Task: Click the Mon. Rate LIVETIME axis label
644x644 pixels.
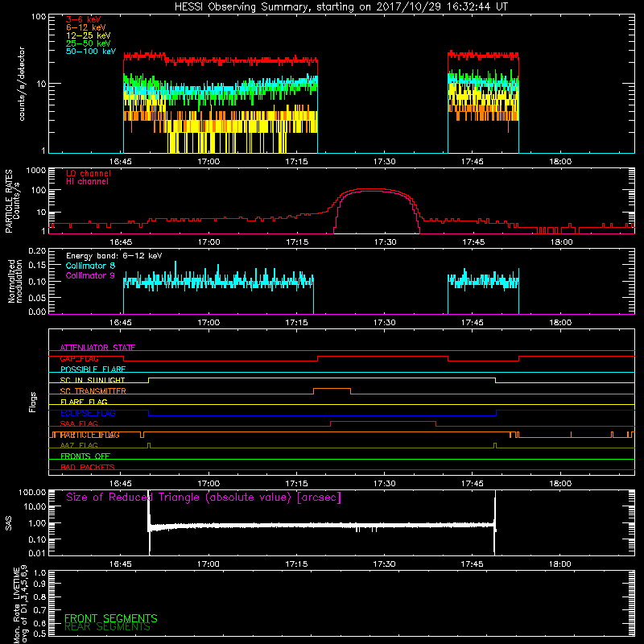Action: pos(21,605)
